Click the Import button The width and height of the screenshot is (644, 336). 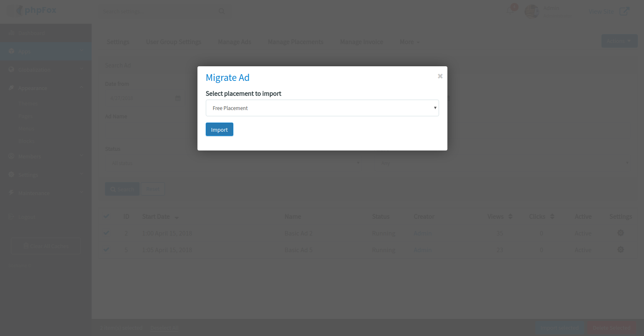[x=219, y=130]
